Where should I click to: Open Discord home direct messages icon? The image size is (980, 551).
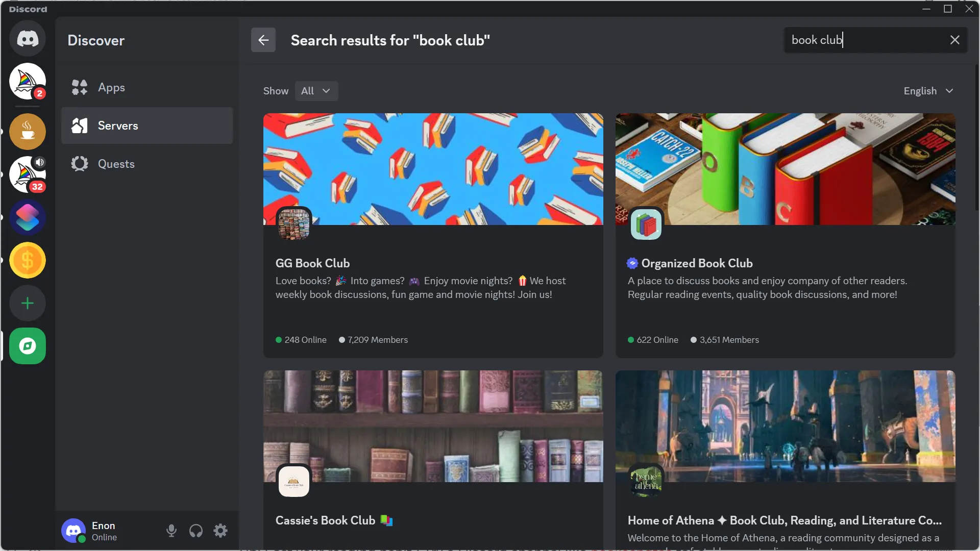[x=28, y=38]
